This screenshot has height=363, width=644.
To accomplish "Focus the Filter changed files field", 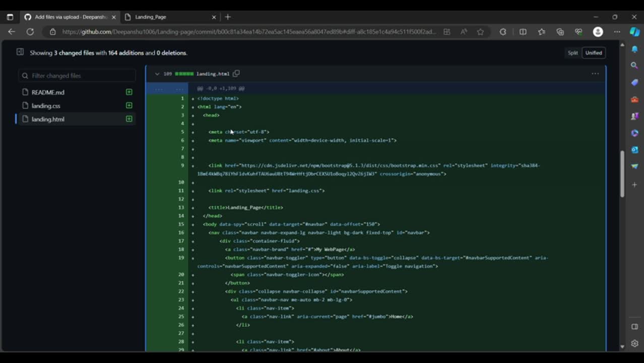I will click(77, 76).
